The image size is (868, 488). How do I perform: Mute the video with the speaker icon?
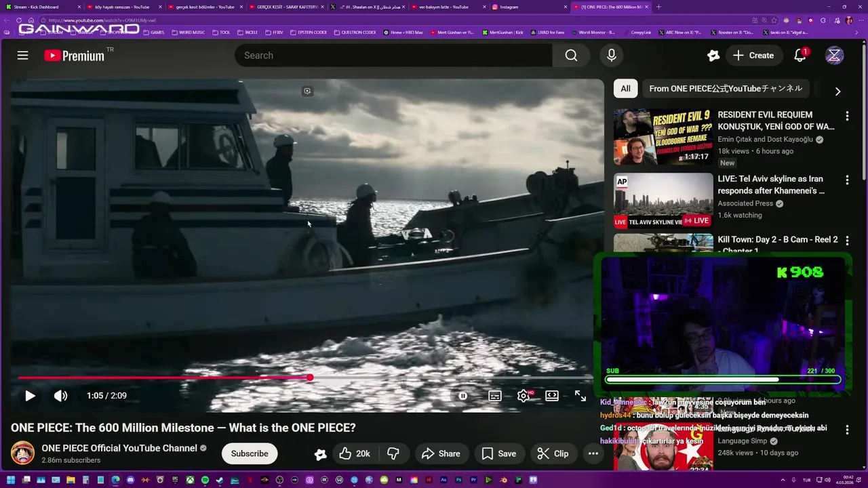[x=60, y=396]
